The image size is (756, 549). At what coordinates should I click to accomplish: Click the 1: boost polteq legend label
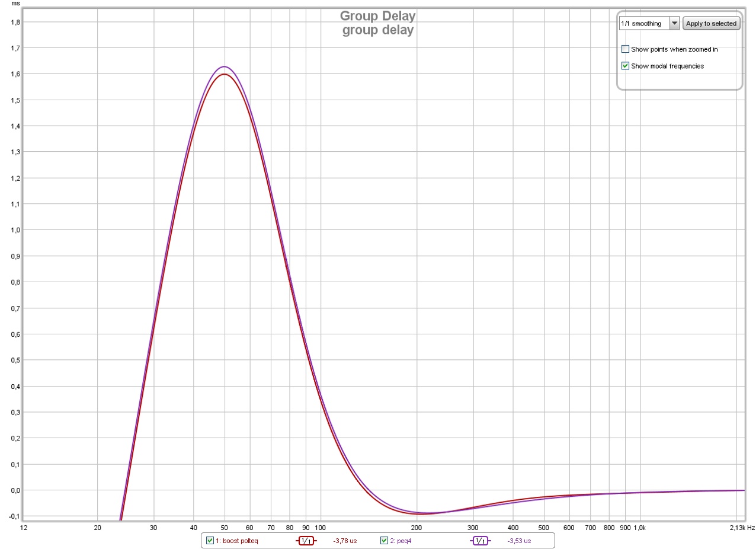pos(236,541)
